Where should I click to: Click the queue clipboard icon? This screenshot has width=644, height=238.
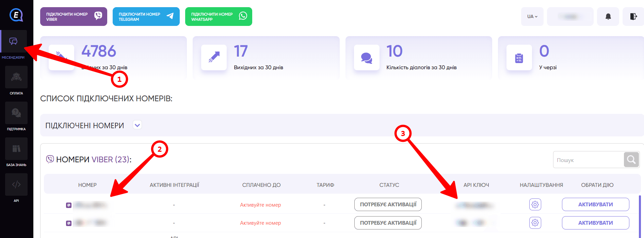519,57
